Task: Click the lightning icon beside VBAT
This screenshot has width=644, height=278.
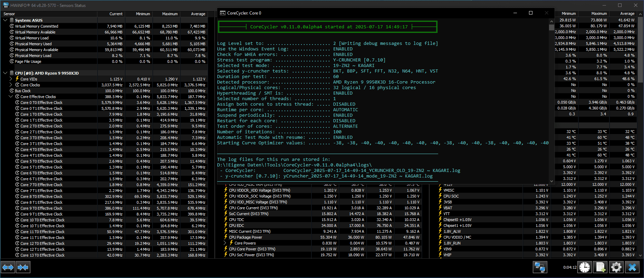Action: point(440,208)
